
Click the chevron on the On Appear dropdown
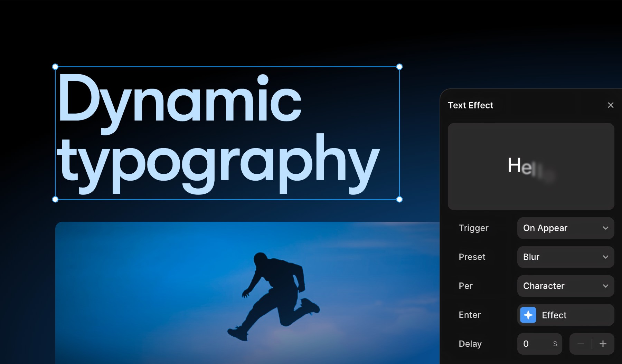605,228
